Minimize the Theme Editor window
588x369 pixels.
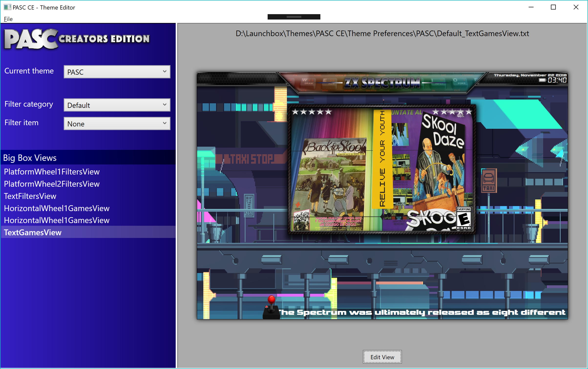[x=531, y=7]
